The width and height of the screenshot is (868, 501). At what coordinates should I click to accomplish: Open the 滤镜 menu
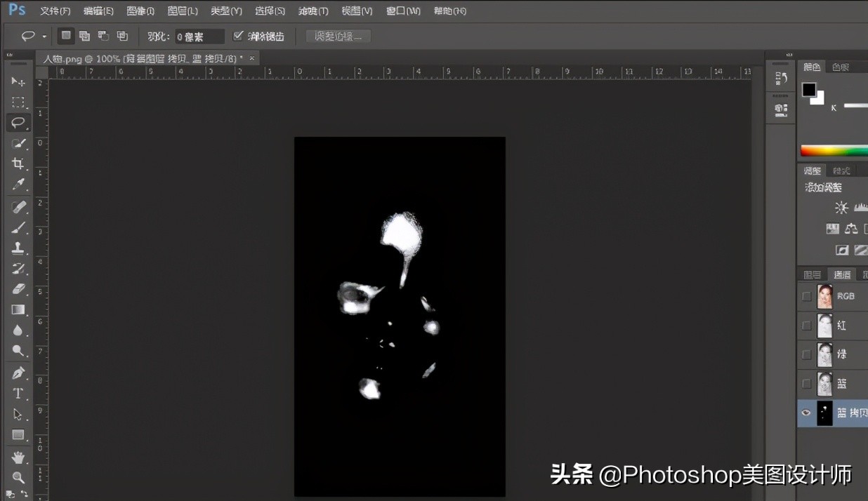tap(313, 11)
